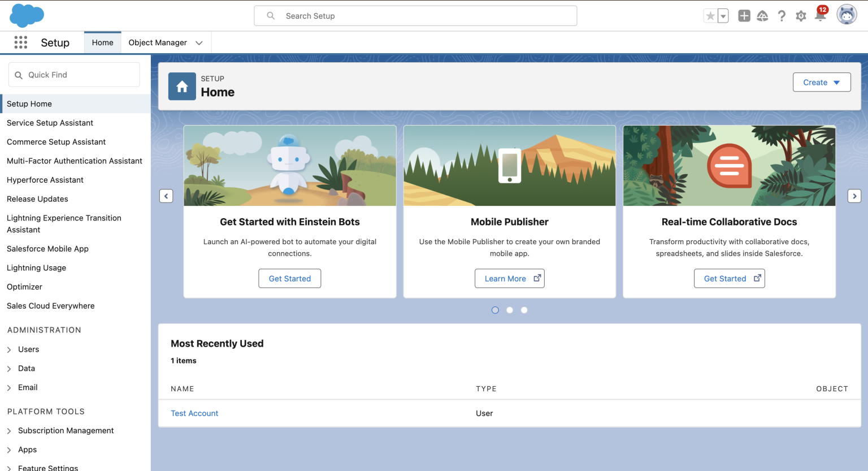Advance carousel using right arrow
This screenshot has width=868, height=471.
[854, 196]
